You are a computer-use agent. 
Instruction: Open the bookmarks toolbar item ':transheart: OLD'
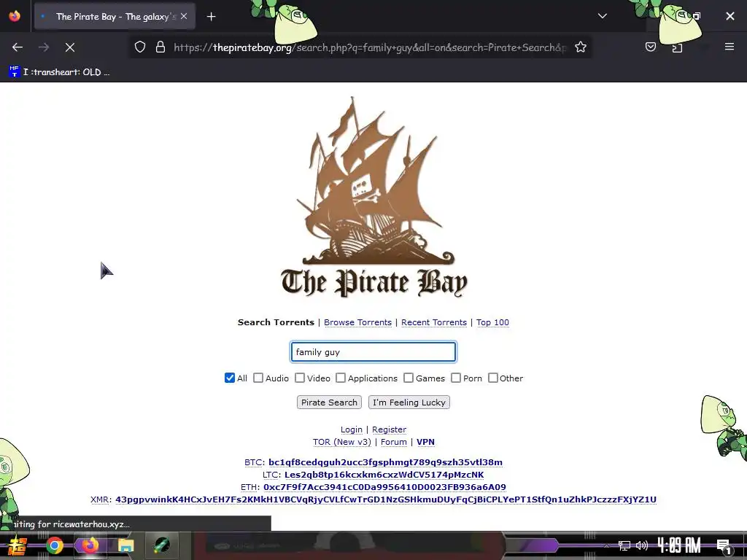click(x=60, y=72)
